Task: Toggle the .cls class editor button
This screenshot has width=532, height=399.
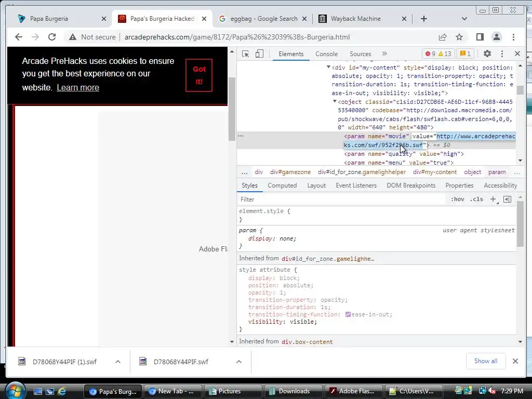Action: tap(477, 199)
